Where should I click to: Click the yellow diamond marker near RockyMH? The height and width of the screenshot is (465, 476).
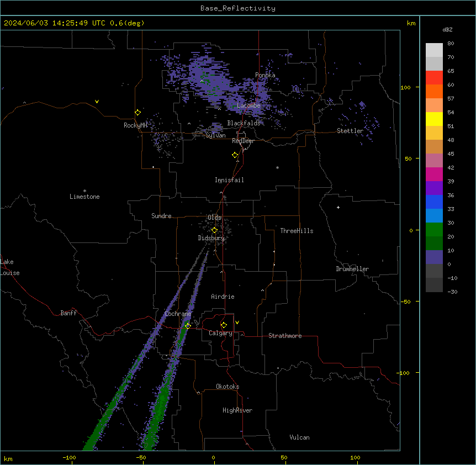pyautogui.click(x=137, y=113)
